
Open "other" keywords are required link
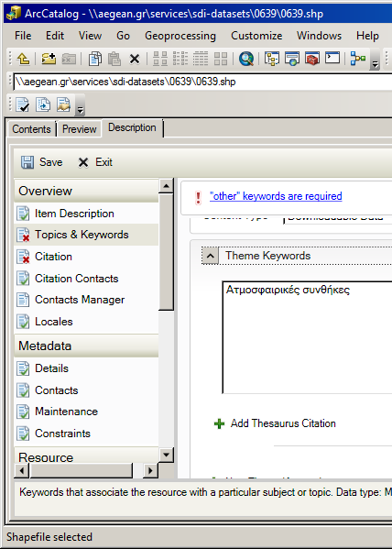click(276, 196)
